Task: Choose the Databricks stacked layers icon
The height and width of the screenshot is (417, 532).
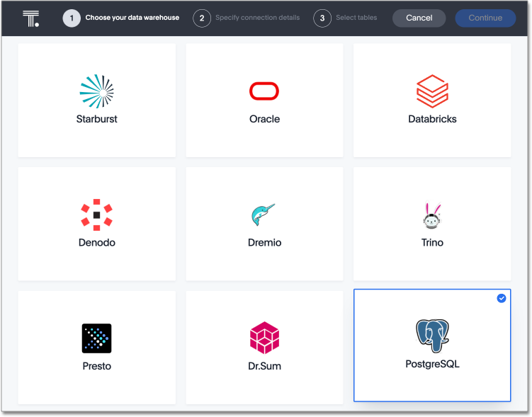Action: pyautogui.click(x=432, y=91)
